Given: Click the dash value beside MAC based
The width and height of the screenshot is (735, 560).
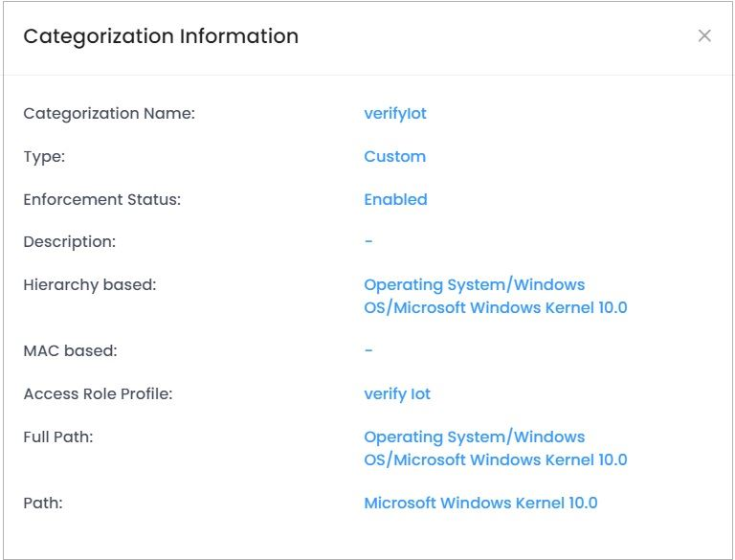Looking at the screenshot, I should (368, 350).
